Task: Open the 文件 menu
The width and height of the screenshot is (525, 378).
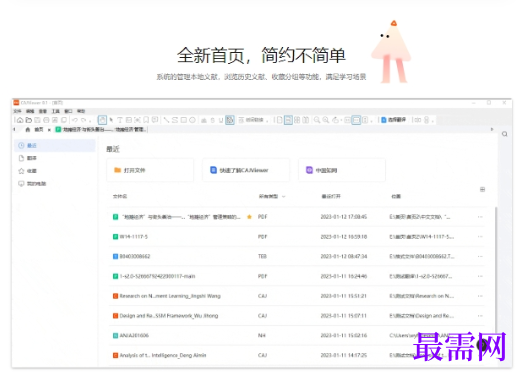Action: [17, 111]
